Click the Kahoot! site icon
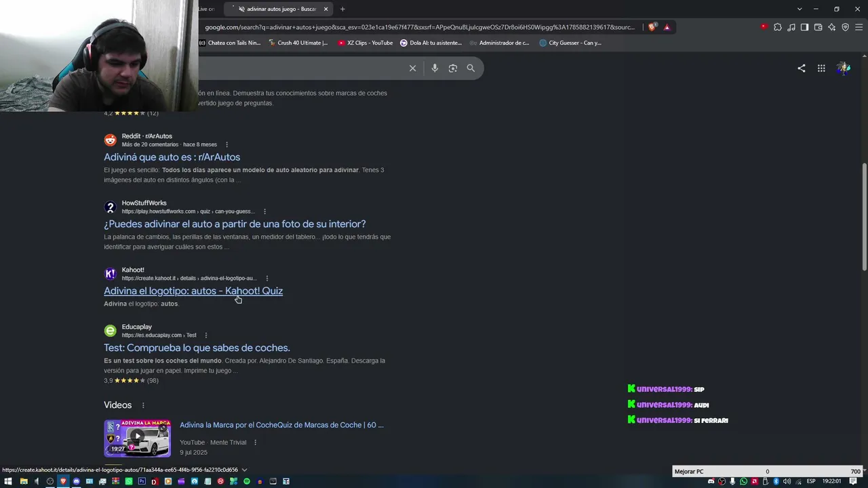Image resolution: width=868 pixels, height=488 pixels. click(x=110, y=274)
